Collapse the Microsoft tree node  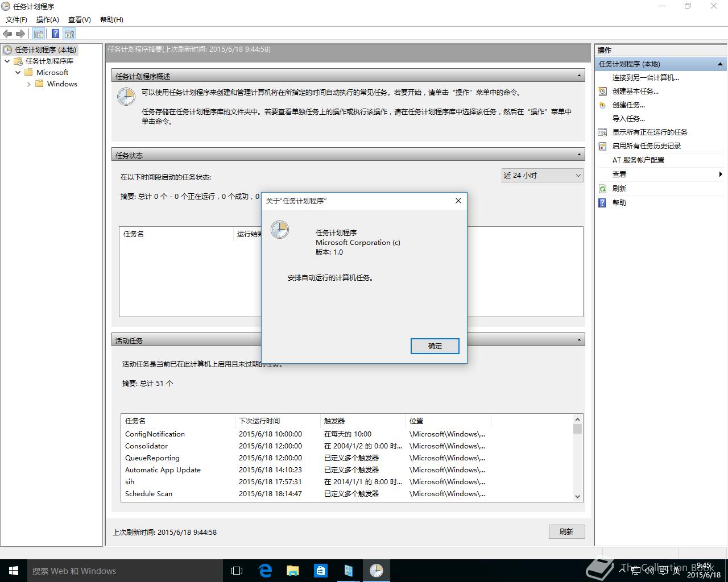[x=18, y=72]
